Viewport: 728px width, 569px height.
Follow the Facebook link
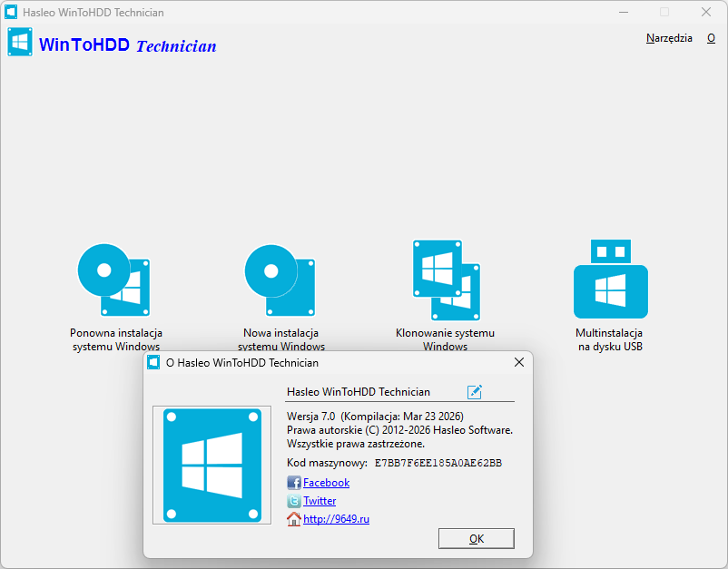327,483
